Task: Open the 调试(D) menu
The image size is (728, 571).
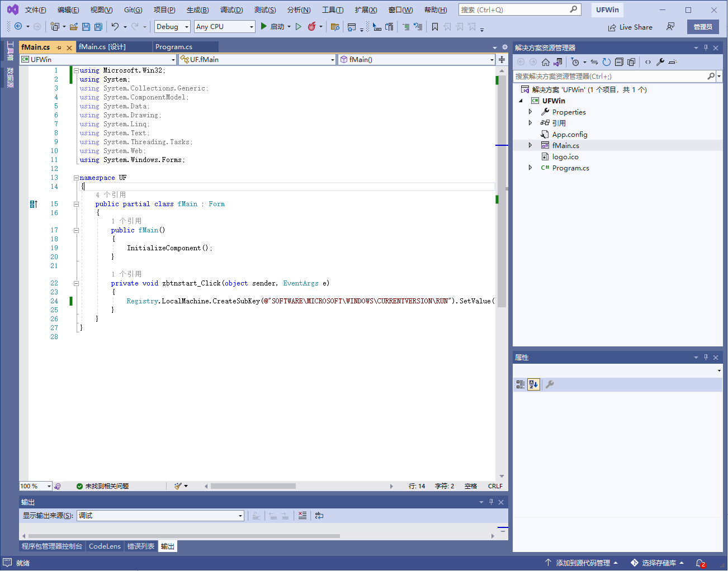Action: tap(231, 9)
